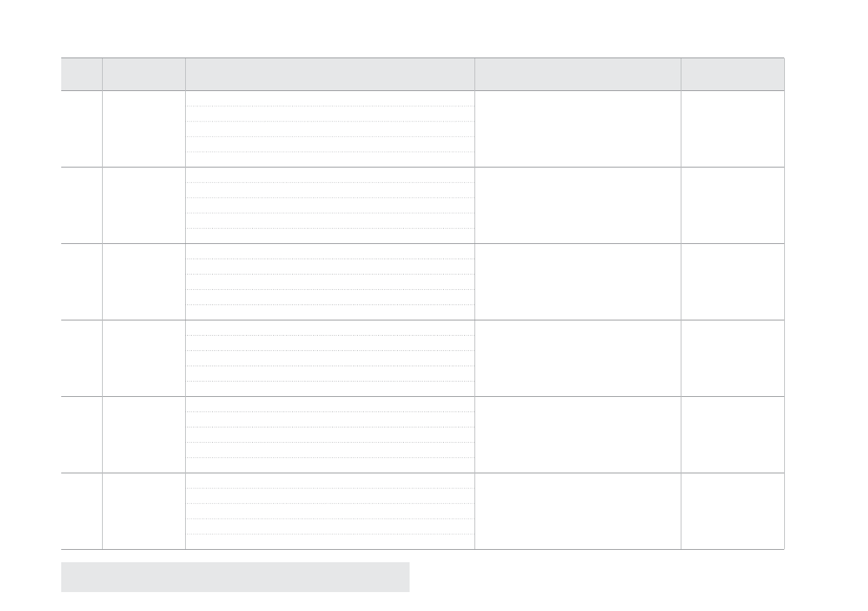Click the last column's header cell
Image resolution: width=868 pixels, height=611 pixels.
tap(732, 74)
